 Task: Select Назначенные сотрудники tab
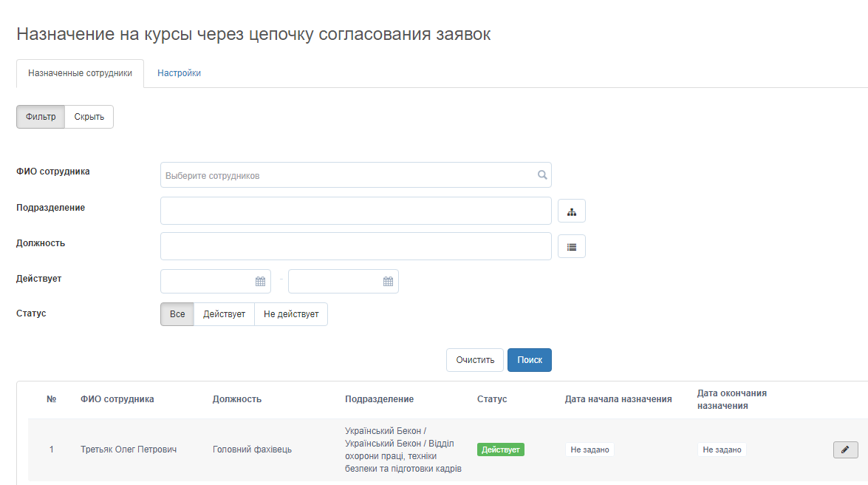tap(81, 73)
